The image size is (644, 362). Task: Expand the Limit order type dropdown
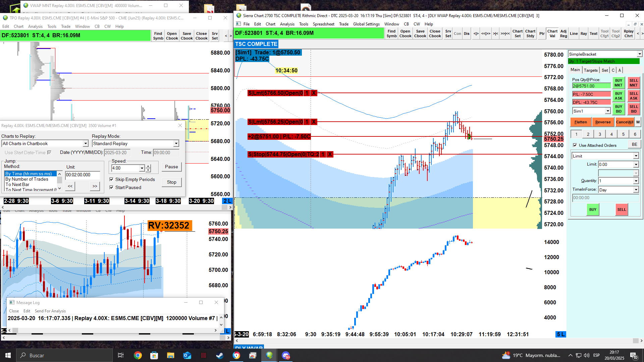[636, 156]
